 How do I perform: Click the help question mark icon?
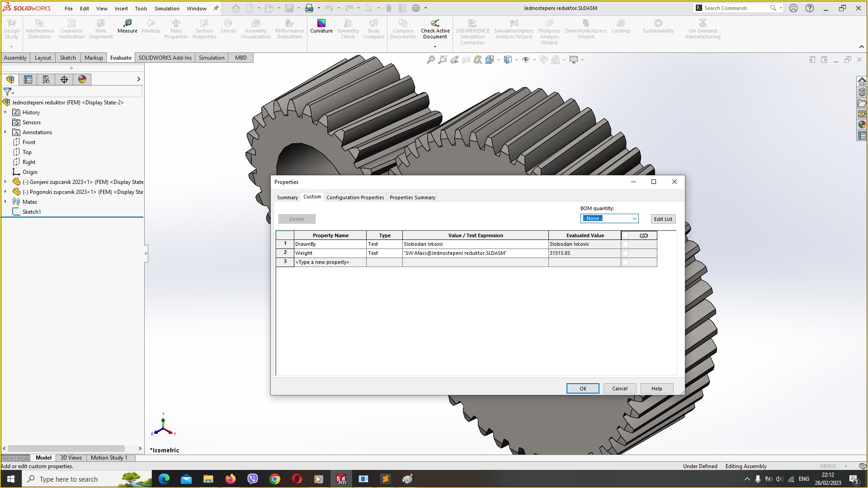pyautogui.click(x=810, y=8)
